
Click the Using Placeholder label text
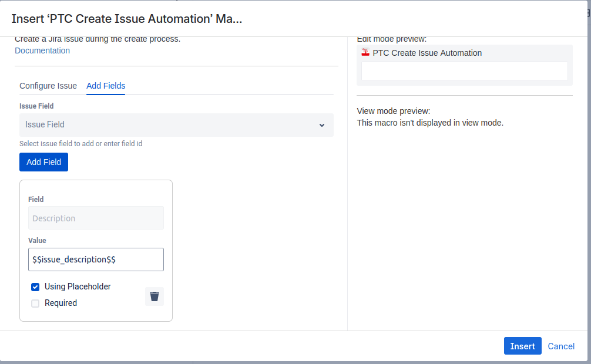(78, 287)
